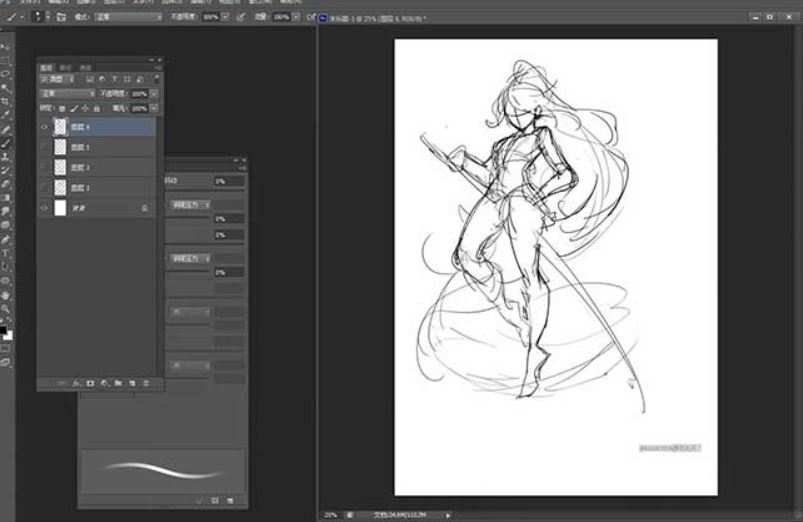The height and width of the screenshot is (522, 803).
Task: Click the foreground color swatch
Action: pos(4,329)
